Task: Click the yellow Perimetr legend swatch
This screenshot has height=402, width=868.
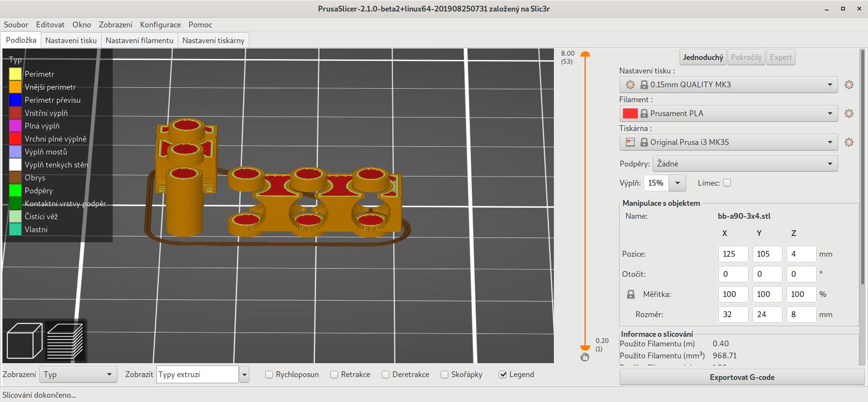Action: tap(15, 74)
